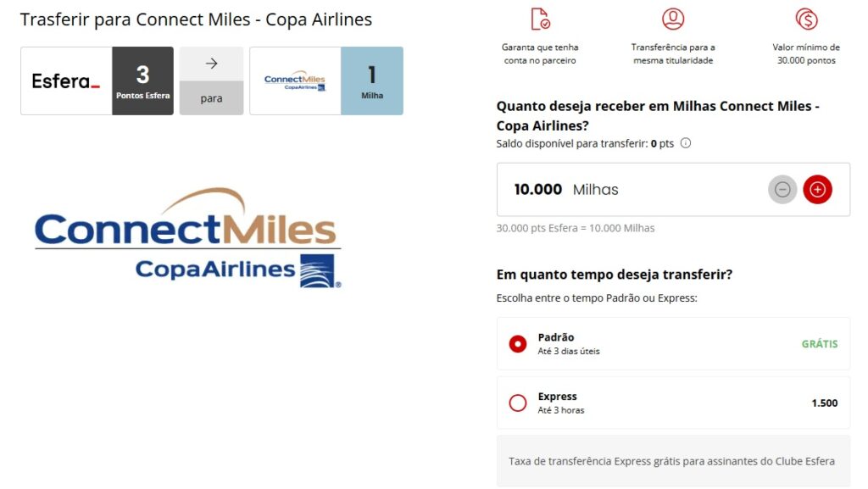This screenshot has width=868, height=489.
Task: Click the small ConnectMiles logo tile
Action: pyautogui.click(x=295, y=81)
